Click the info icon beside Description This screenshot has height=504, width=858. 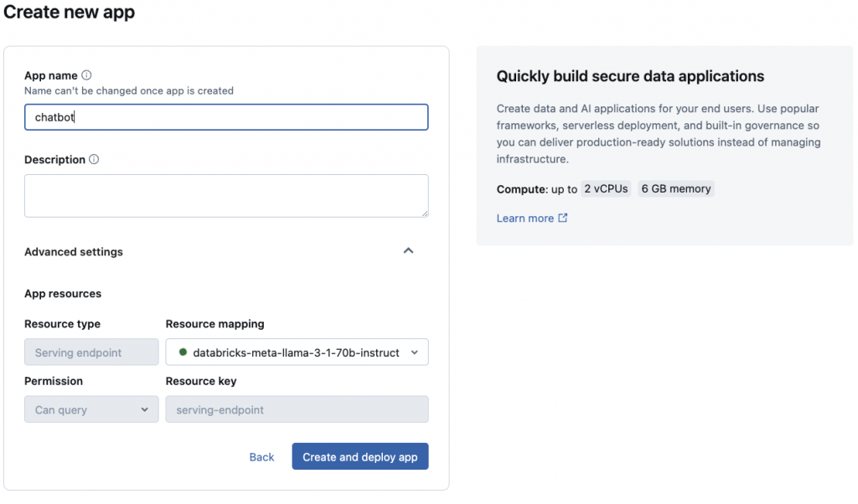pyautogui.click(x=94, y=159)
